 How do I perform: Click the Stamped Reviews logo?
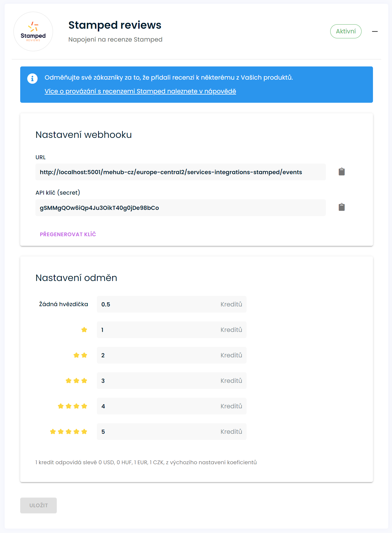pyautogui.click(x=33, y=32)
